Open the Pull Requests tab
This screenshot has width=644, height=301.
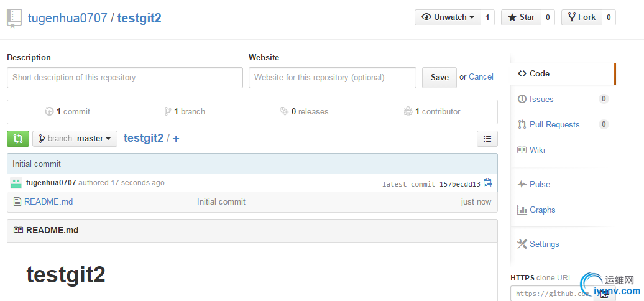pyautogui.click(x=554, y=124)
